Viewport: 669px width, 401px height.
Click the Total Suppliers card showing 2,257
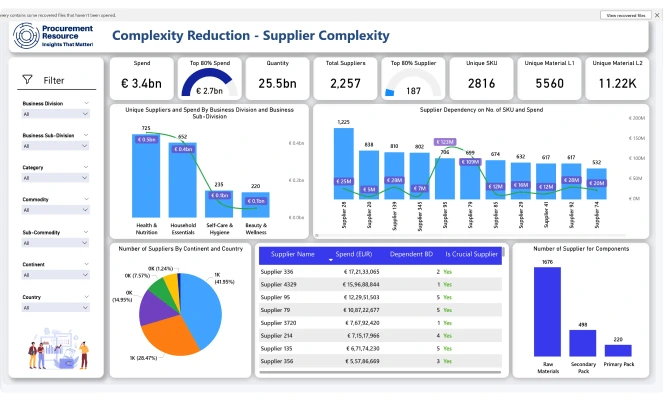(345, 76)
